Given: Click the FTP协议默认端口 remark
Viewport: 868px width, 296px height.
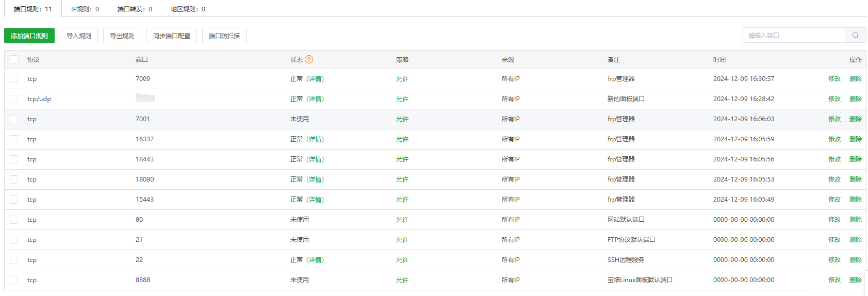Looking at the screenshot, I should (x=631, y=240).
